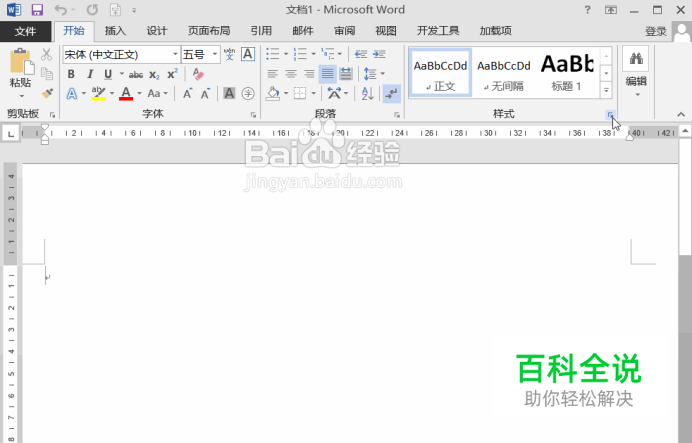Screen dimensions: 692x443
Task: Toggle Underline formatting
Action: pos(108,74)
